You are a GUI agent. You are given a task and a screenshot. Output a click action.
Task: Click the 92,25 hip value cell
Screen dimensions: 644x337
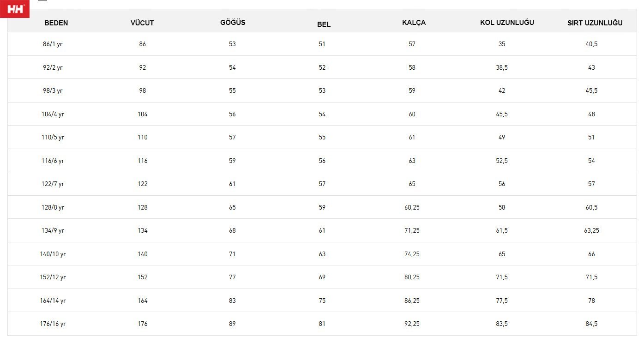pos(412,324)
